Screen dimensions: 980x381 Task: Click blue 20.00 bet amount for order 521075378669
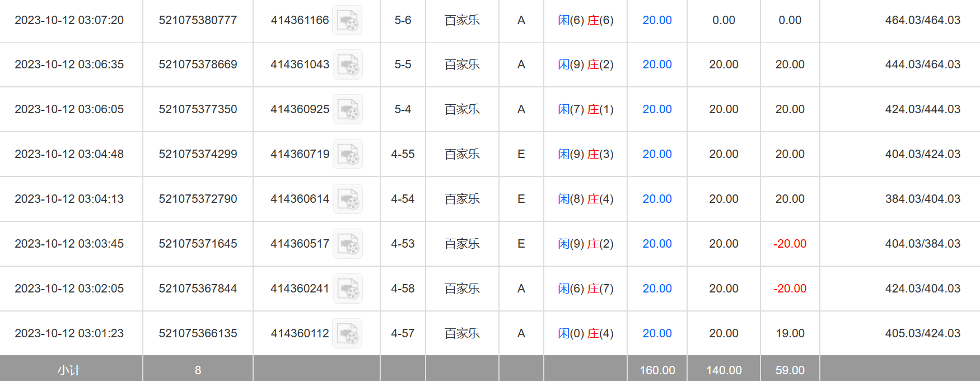[x=657, y=64]
